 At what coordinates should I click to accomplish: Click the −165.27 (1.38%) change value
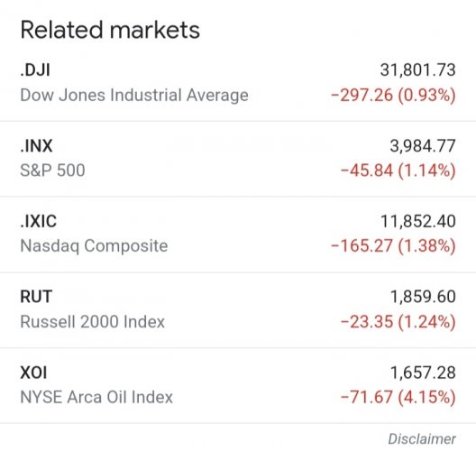coord(393,245)
